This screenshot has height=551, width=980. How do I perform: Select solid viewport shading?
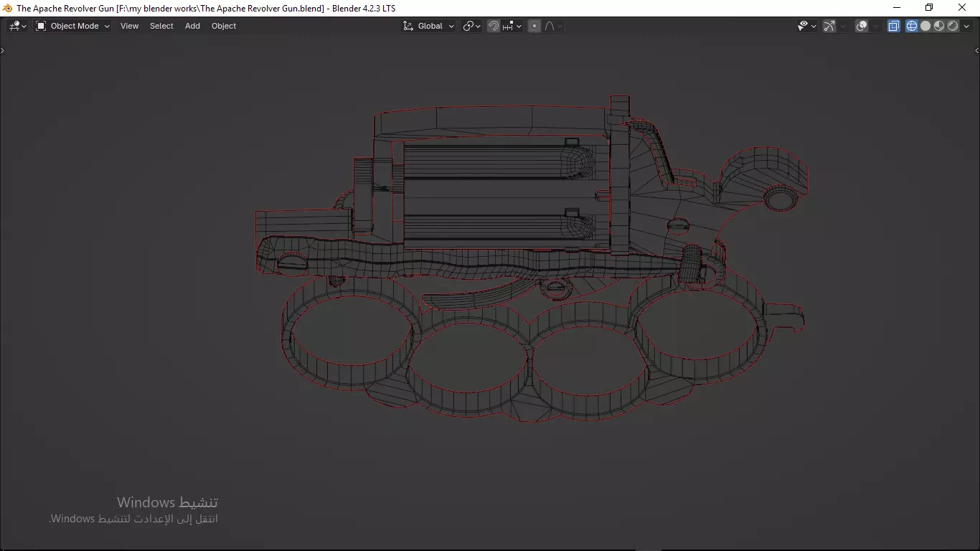point(925,26)
